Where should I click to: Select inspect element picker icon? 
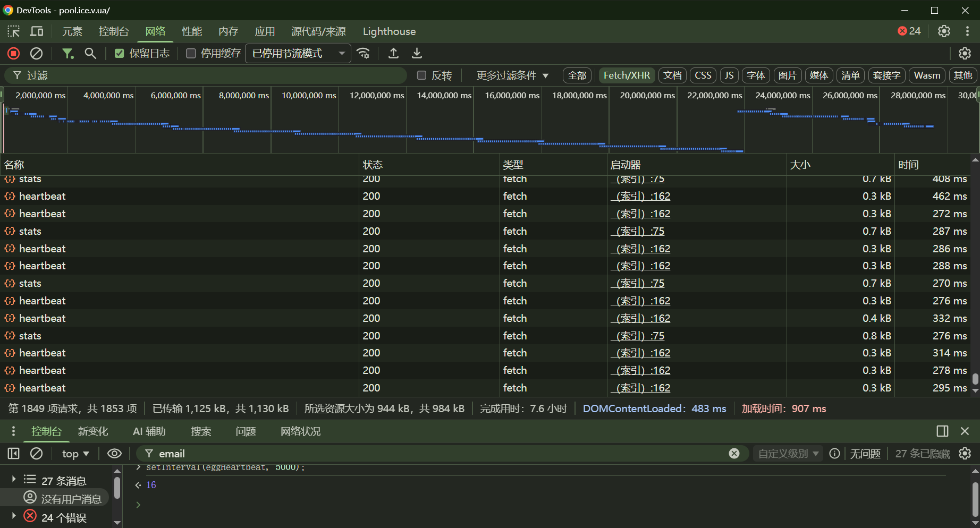click(x=13, y=31)
